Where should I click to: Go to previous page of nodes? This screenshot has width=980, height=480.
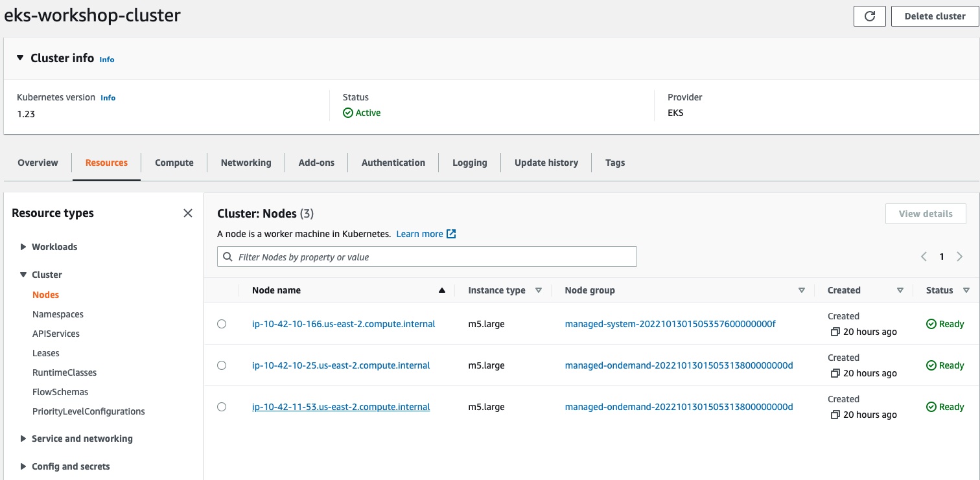(924, 257)
